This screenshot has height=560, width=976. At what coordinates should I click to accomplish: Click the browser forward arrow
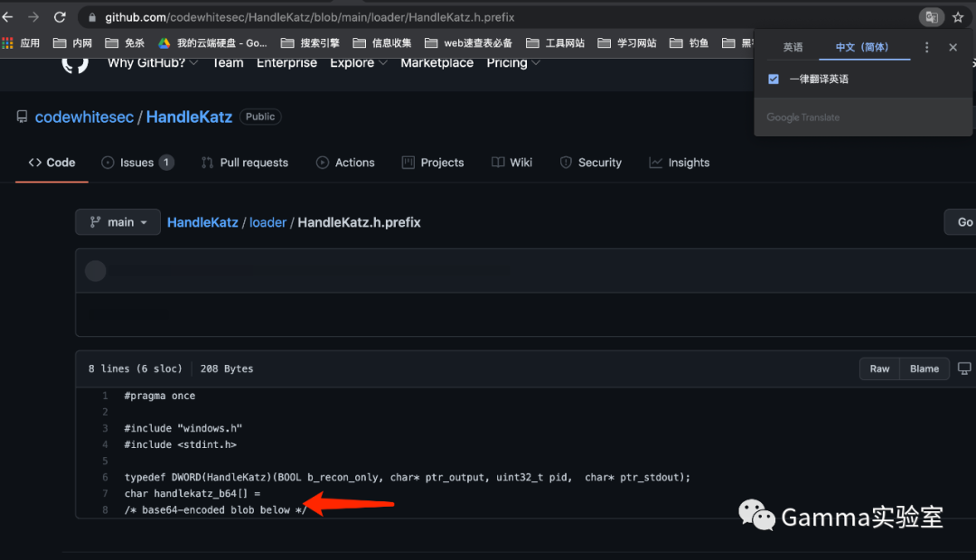[x=33, y=17]
